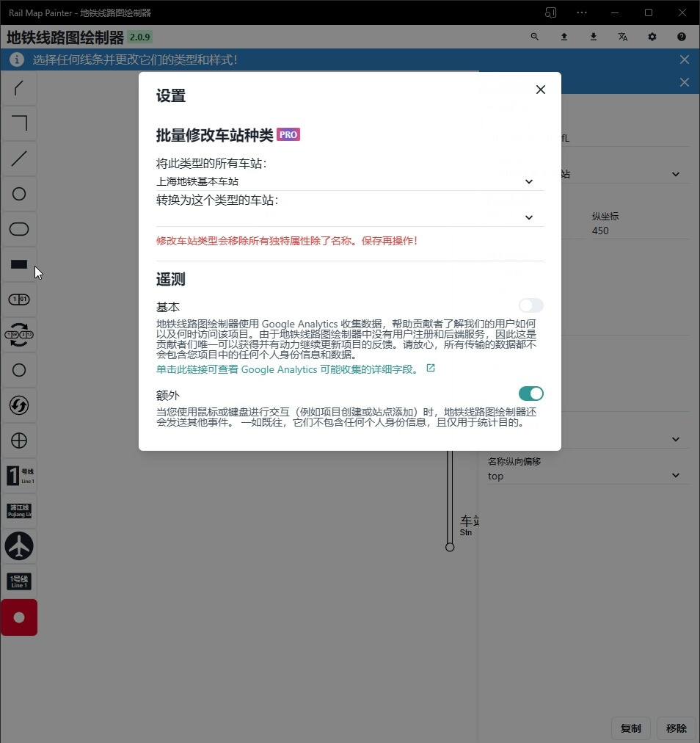Screen dimensions: 700x743
Task: Open Google Analytics detailed fields link
Action: [x=295, y=369]
